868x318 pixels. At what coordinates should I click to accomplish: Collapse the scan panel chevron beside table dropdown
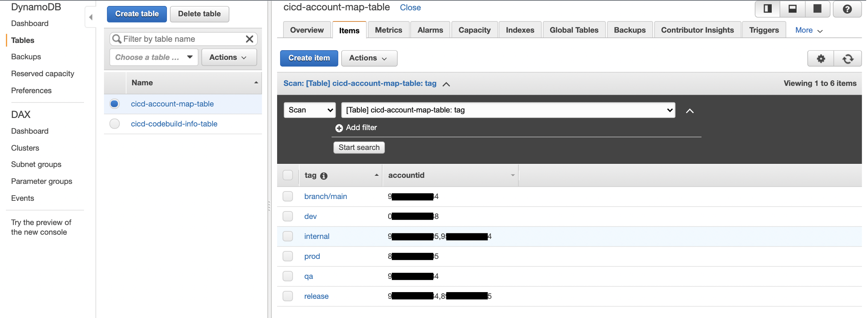tap(690, 111)
